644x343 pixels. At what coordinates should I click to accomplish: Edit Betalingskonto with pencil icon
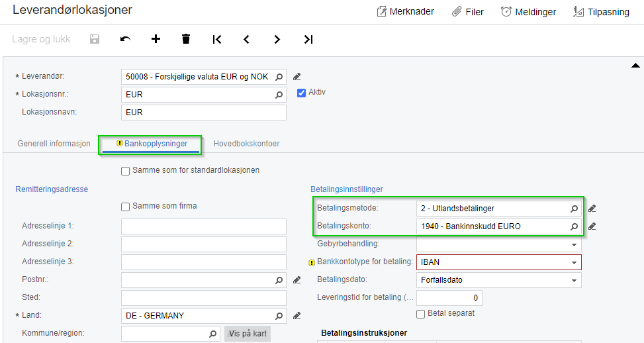tap(592, 226)
